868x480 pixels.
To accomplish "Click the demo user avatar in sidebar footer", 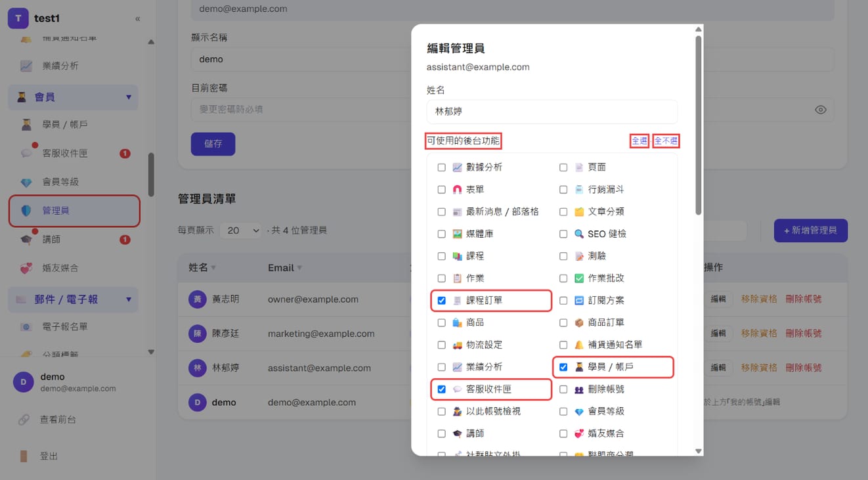I will pos(24,382).
